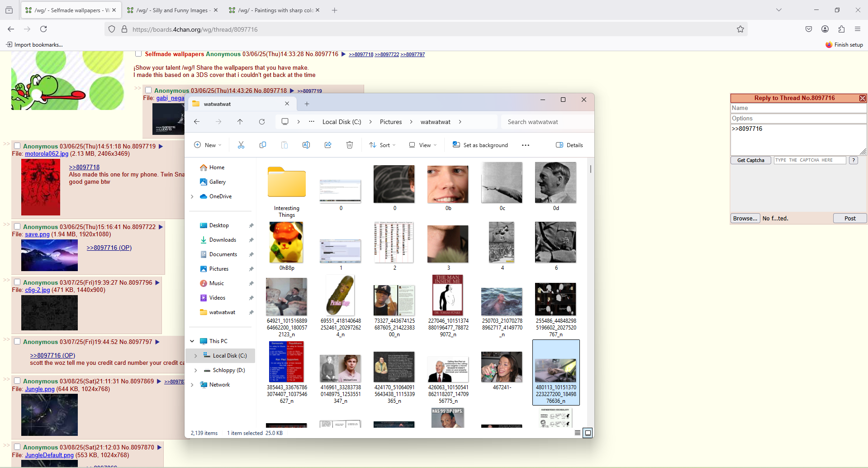Collapse This PC in the navigation pane
The width and height of the screenshot is (868, 468).
[192, 341]
